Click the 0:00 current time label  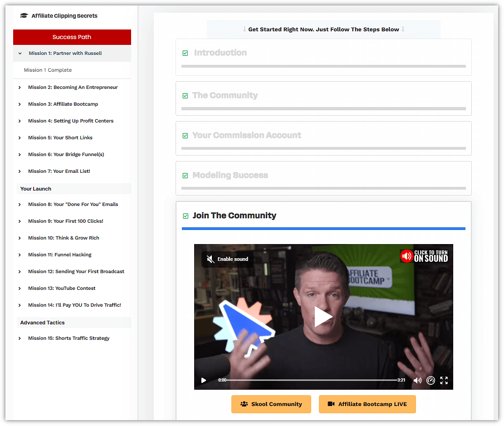click(x=222, y=380)
